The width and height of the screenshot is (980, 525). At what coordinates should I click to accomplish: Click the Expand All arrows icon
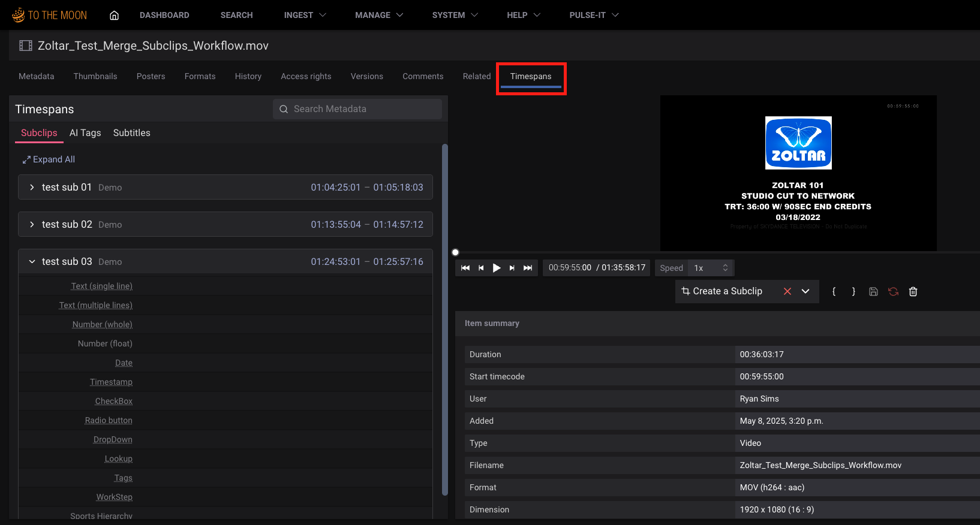[x=26, y=159]
